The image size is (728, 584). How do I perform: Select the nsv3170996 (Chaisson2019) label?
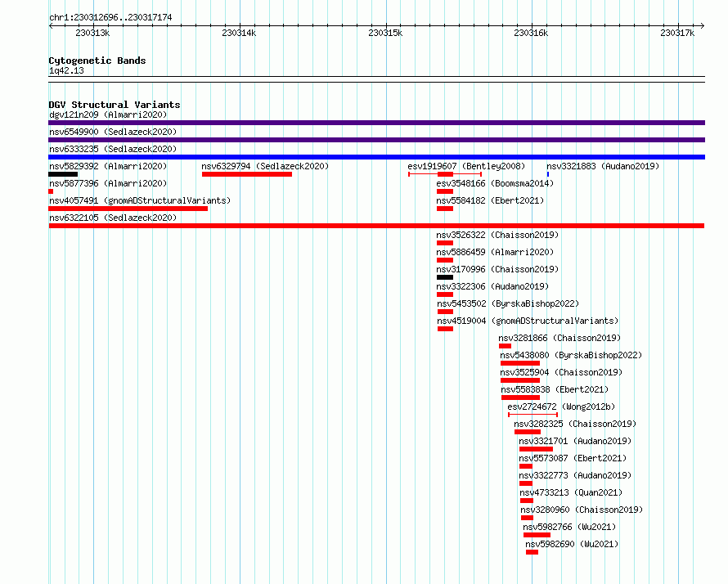[497, 269]
